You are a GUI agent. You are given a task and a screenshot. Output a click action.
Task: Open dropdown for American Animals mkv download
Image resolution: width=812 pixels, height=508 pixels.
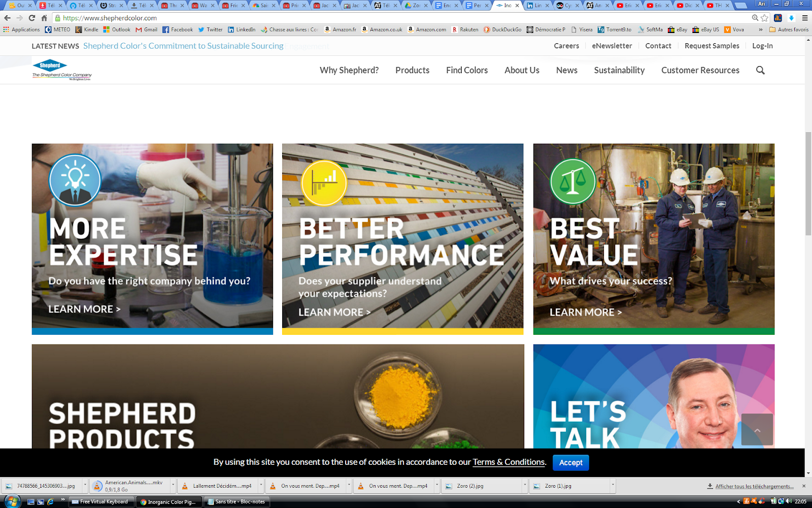point(173,486)
